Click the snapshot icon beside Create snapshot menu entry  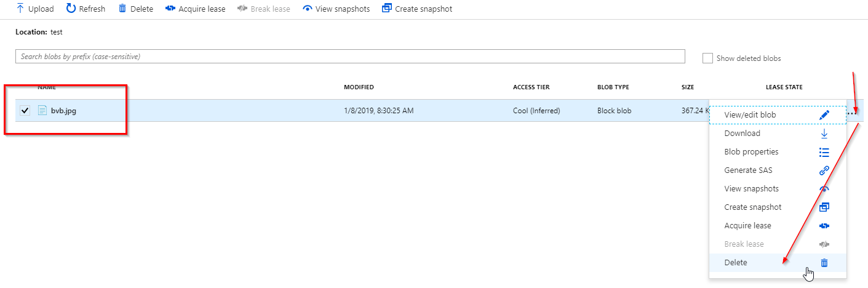[x=824, y=207]
